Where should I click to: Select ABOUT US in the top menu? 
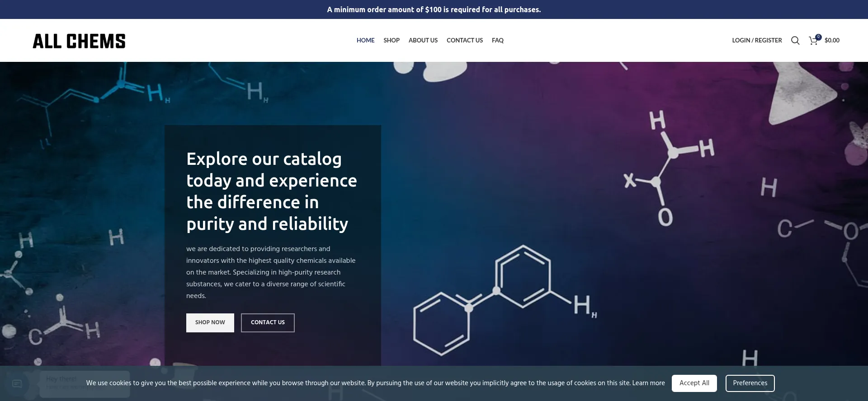click(423, 40)
